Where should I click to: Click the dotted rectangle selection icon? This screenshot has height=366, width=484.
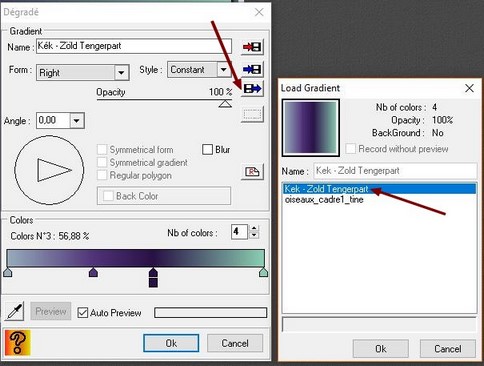pos(252,114)
